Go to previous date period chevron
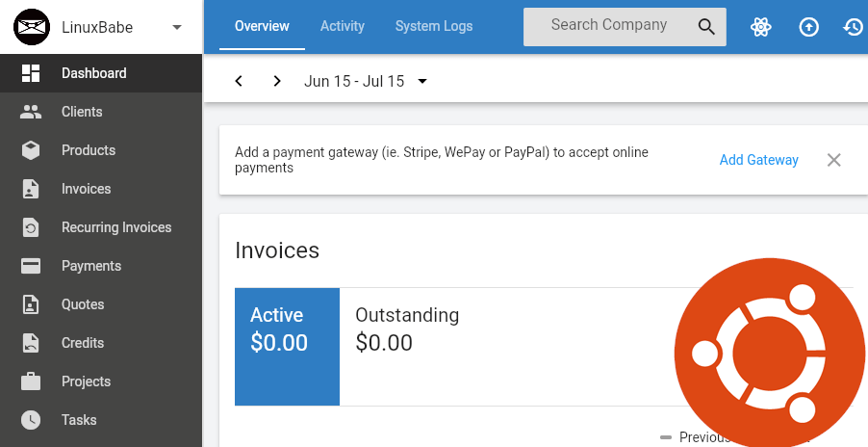This screenshot has height=447, width=868. [239, 81]
